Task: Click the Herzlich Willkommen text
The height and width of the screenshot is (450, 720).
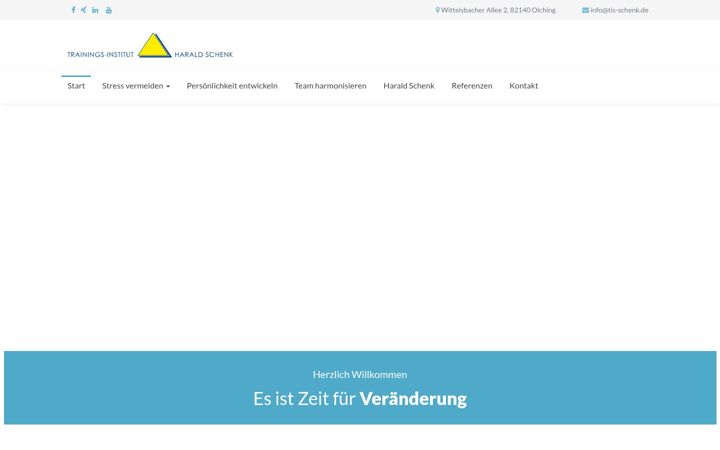Action: pos(360,374)
